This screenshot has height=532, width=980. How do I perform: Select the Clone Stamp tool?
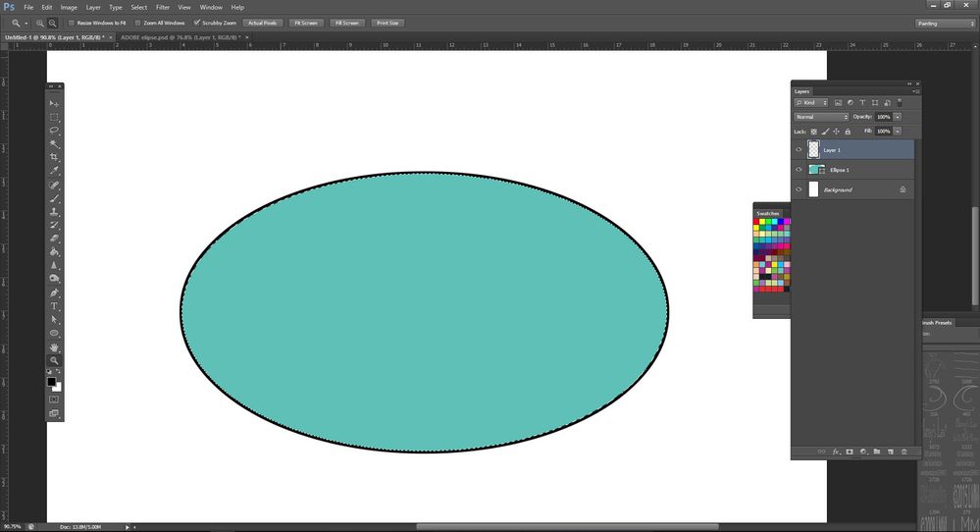pyautogui.click(x=54, y=212)
